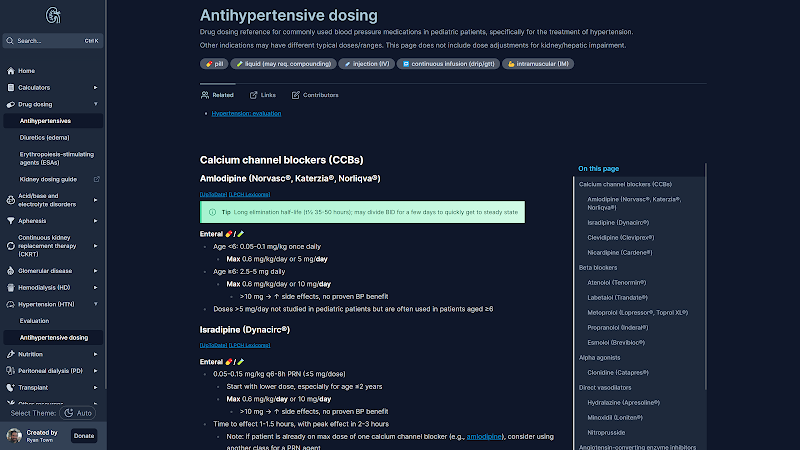Click the continuous infusion legend chip

448,64
